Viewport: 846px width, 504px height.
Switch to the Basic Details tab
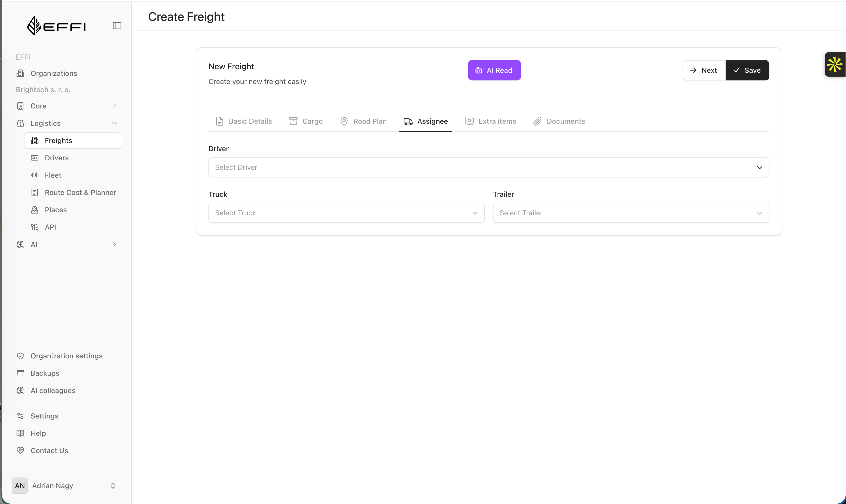point(244,121)
